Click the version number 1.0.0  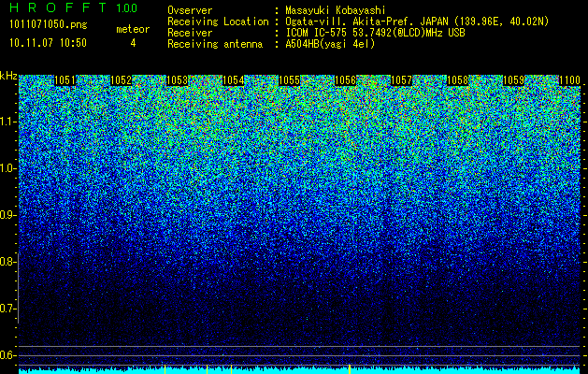click(127, 8)
